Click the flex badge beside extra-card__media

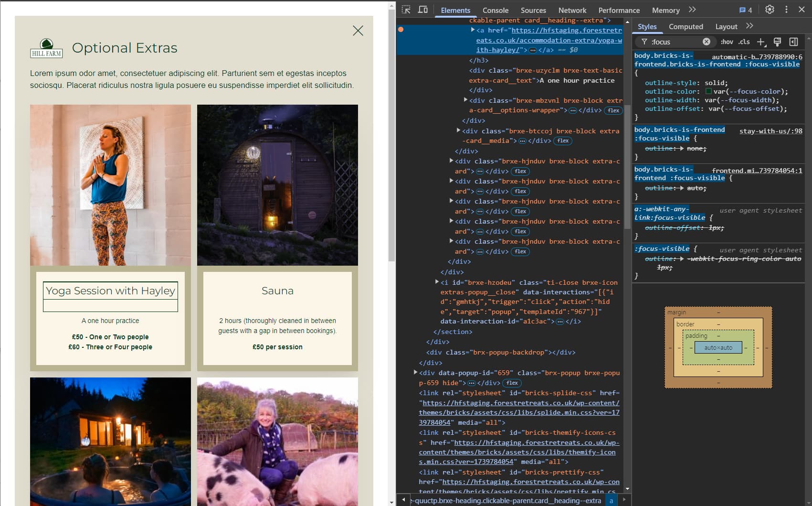pos(563,140)
